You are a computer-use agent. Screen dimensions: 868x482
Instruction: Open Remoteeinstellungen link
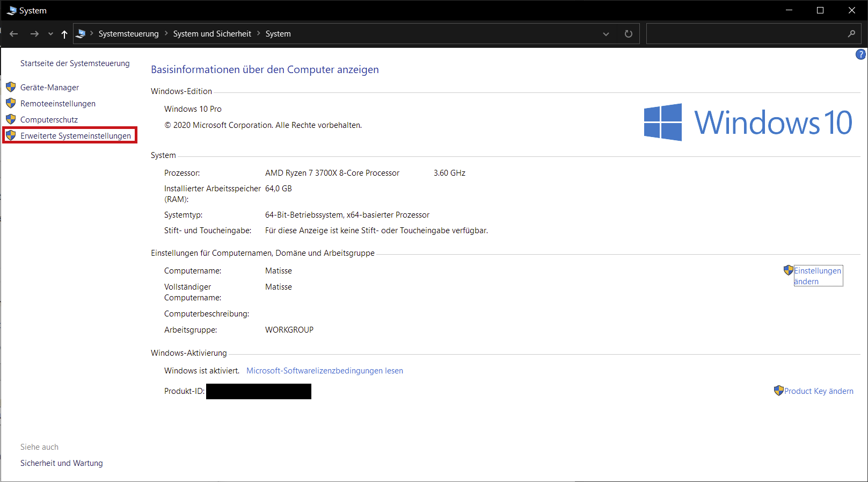pos(58,104)
